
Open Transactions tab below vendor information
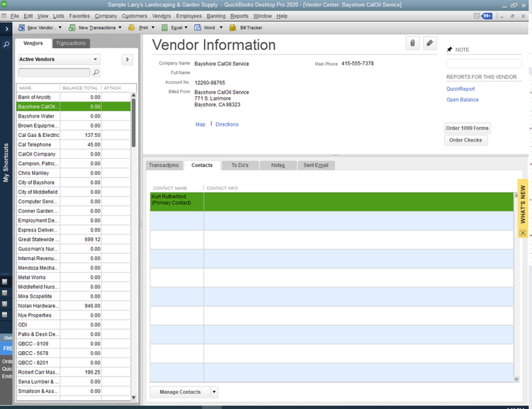pos(164,166)
